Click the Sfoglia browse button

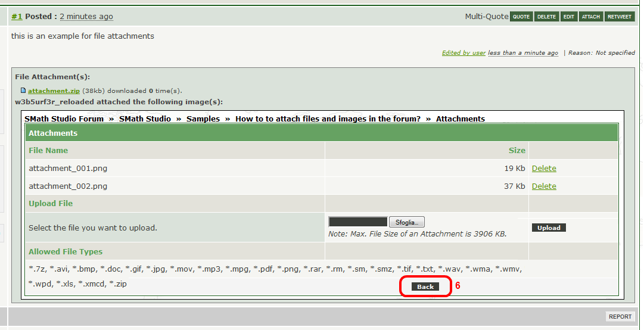pyautogui.click(x=407, y=222)
